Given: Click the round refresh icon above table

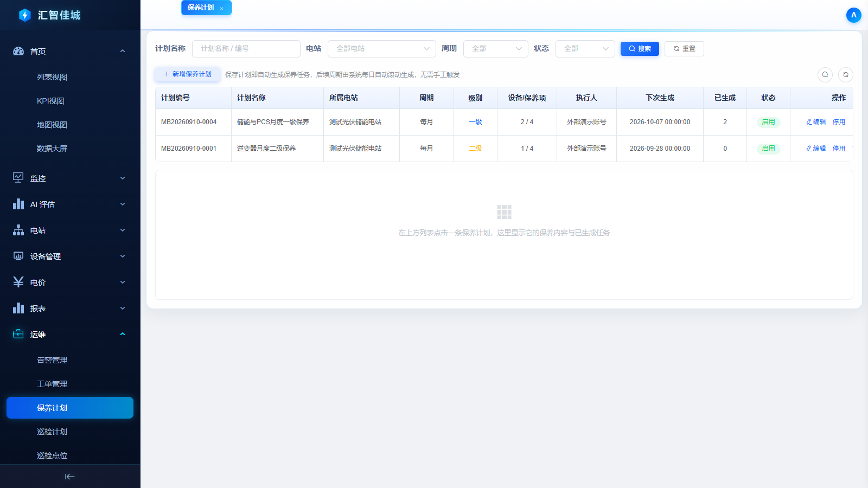Looking at the screenshot, I should click(x=845, y=75).
